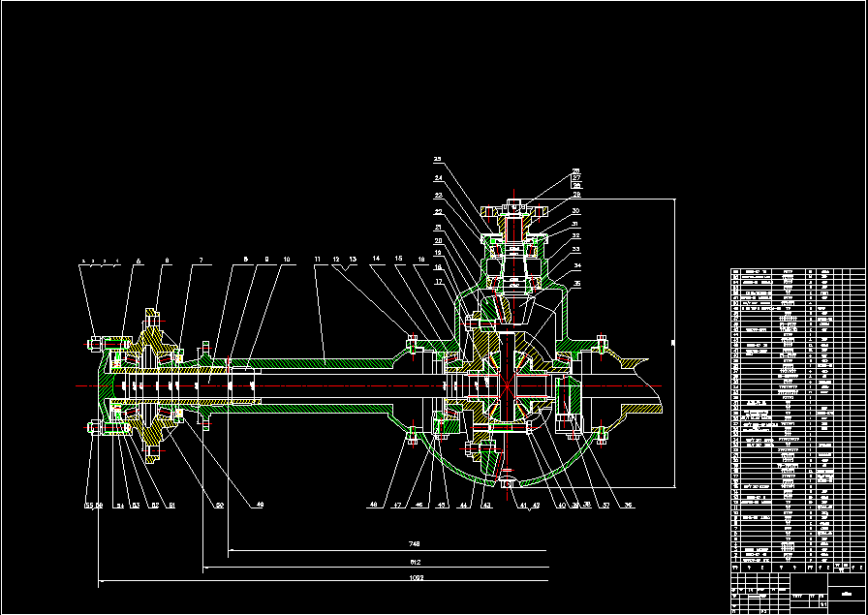This screenshot has height=615, width=868.
Task: Select part callout number 13
Action: click(x=354, y=259)
